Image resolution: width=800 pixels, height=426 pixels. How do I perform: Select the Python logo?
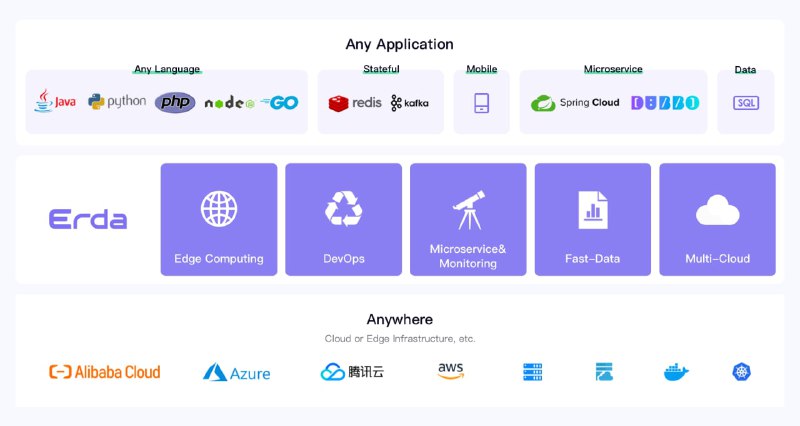click(117, 102)
